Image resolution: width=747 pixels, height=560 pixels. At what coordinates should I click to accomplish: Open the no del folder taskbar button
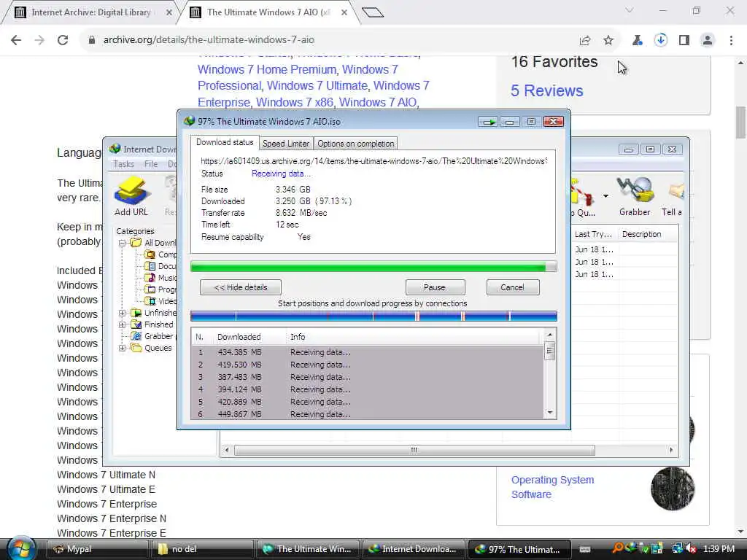click(x=201, y=549)
